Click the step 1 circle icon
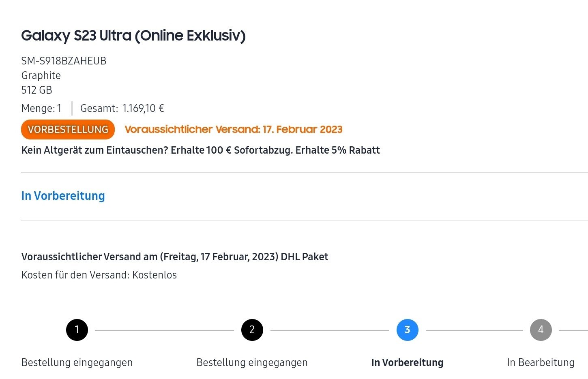This screenshot has width=588, height=379. click(77, 330)
